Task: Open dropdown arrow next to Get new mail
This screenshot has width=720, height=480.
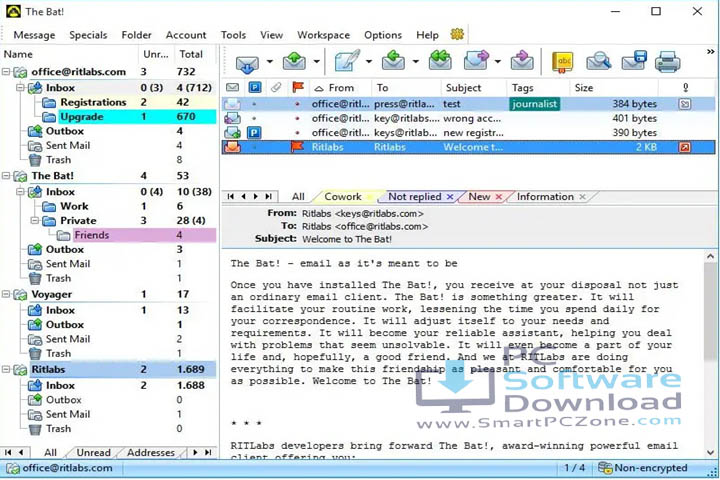Action: click(x=270, y=62)
